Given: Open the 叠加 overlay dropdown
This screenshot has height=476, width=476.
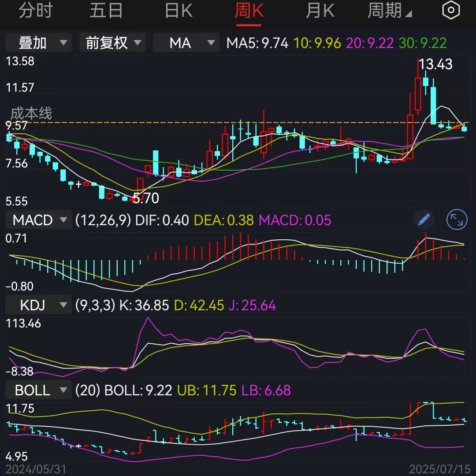Looking at the screenshot, I should coord(38,43).
